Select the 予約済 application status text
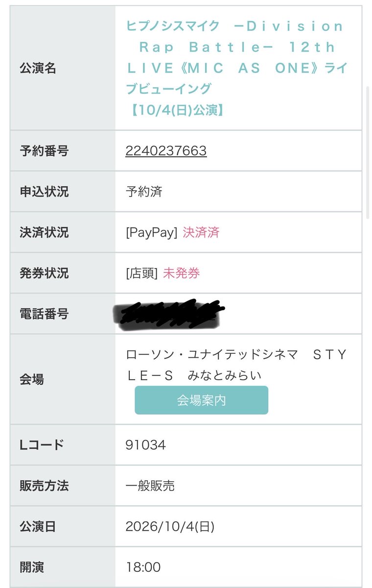The width and height of the screenshot is (372, 588). (143, 192)
